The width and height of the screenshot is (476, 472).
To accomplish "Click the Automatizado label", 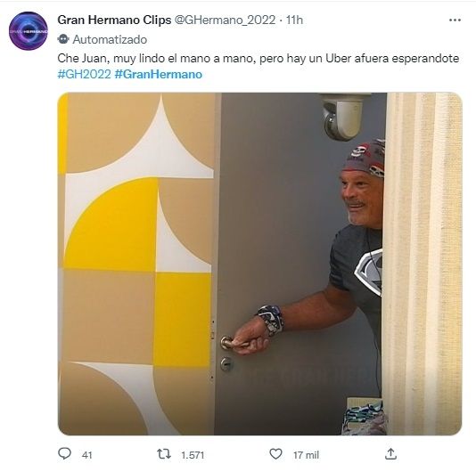I will pyautogui.click(x=110, y=39).
